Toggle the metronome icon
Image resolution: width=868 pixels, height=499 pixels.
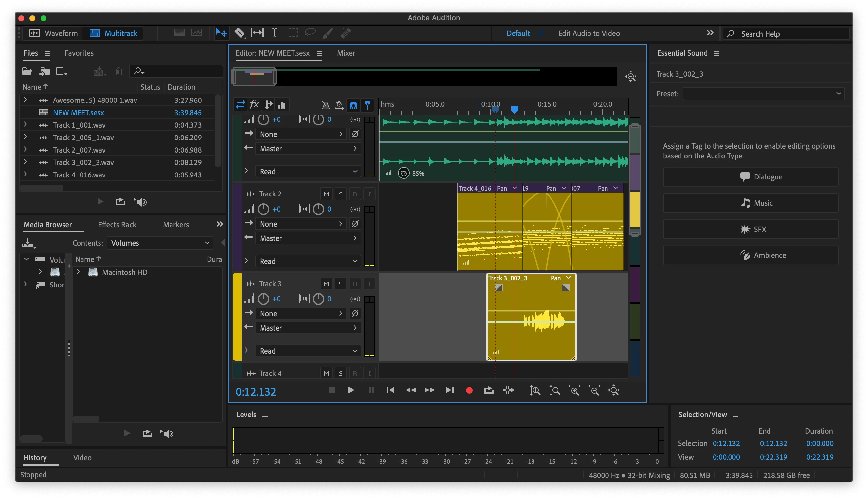[325, 105]
